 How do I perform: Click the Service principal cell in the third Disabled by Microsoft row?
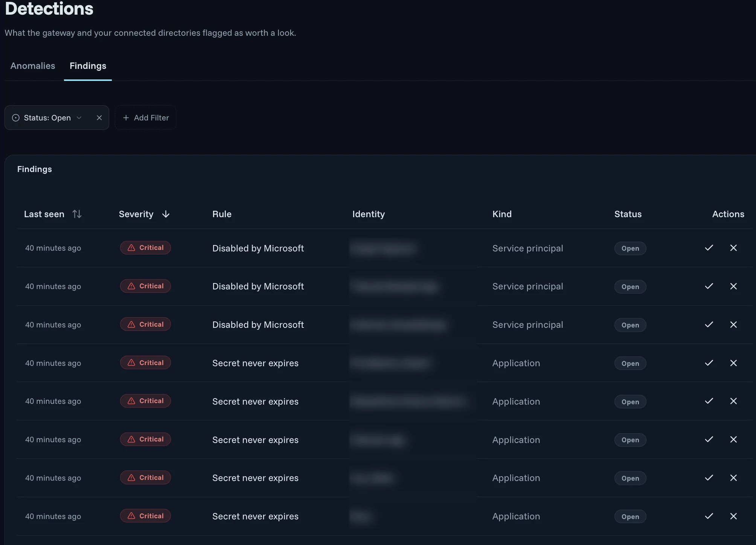528,325
